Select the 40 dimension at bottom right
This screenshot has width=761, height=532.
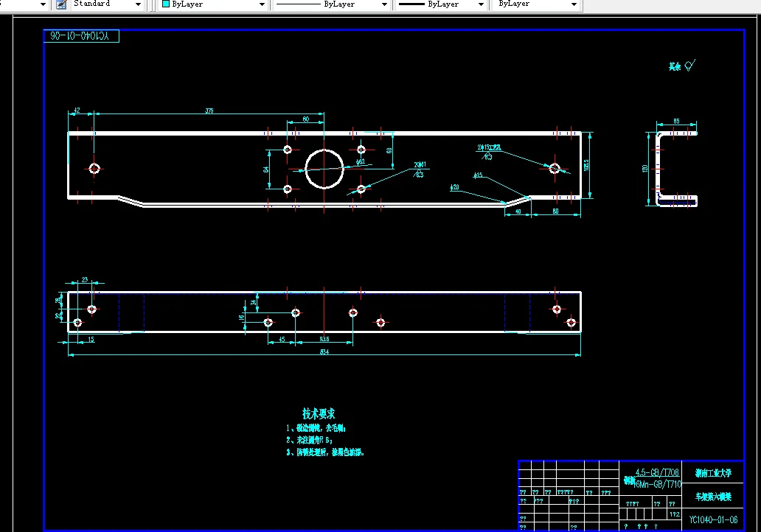coord(518,211)
